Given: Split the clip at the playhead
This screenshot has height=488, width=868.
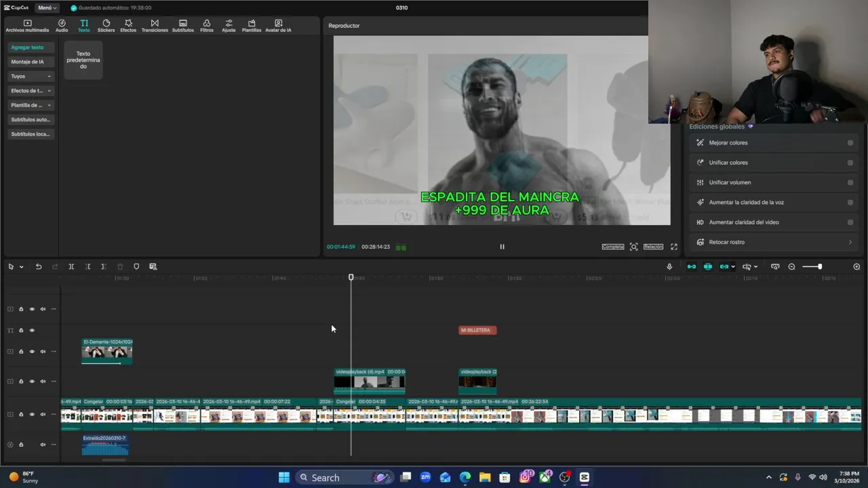Looking at the screenshot, I should tap(71, 267).
